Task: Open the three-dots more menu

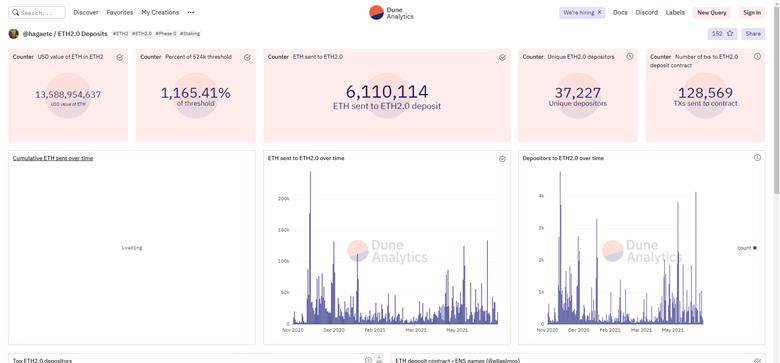Action: click(x=191, y=12)
